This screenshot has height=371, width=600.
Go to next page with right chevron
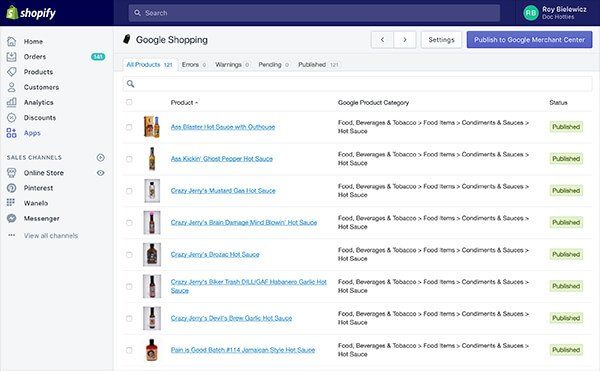pos(405,40)
